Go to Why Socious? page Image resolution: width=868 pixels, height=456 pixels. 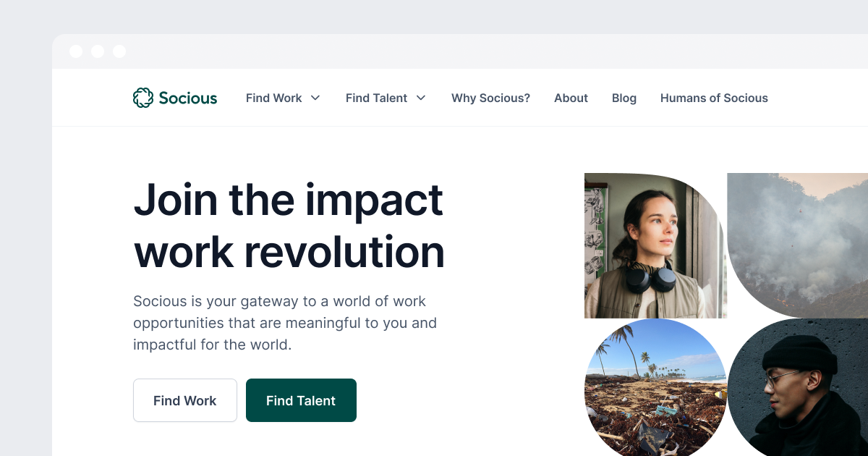490,98
